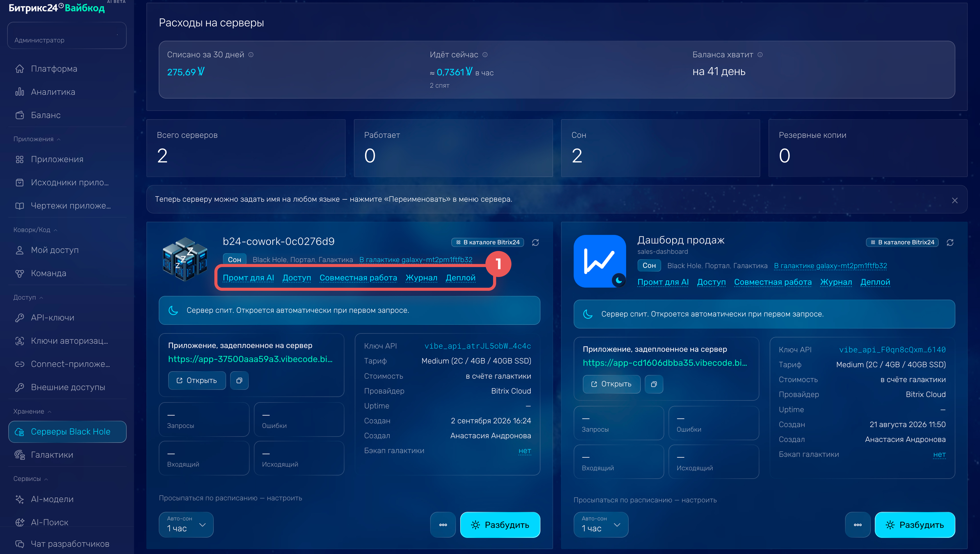Dismiss the rename server notification banner
980x554 pixels.
pyautogui.click(x=954, y=200)
